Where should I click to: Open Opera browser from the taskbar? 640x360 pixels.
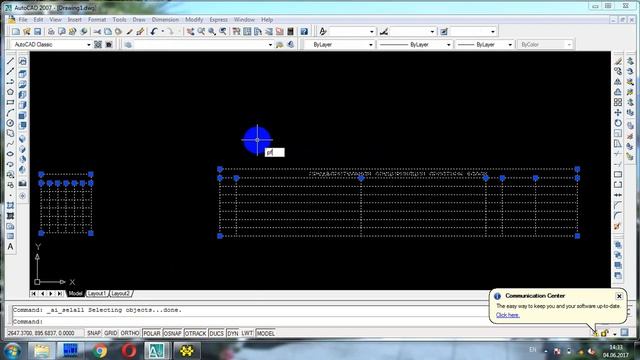pyautogui.click(x=129, y=351)
